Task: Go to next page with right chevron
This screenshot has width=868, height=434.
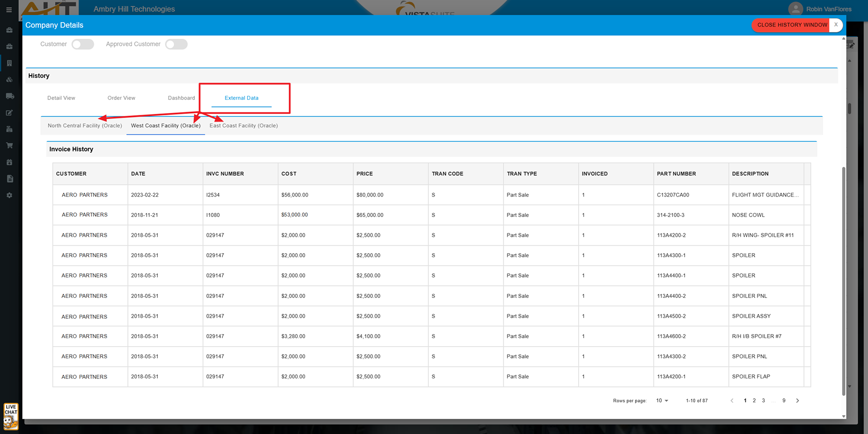Action: coord(797,401)
